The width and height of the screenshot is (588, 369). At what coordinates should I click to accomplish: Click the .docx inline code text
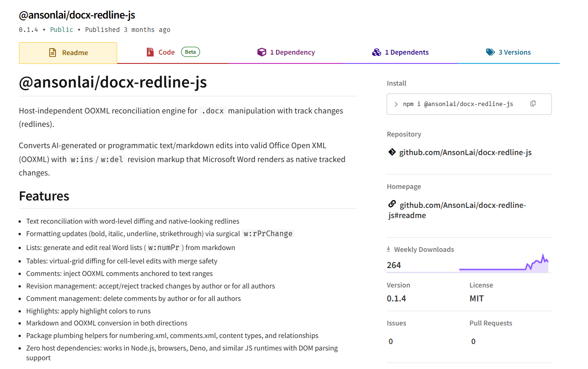[x=213, y=111]
